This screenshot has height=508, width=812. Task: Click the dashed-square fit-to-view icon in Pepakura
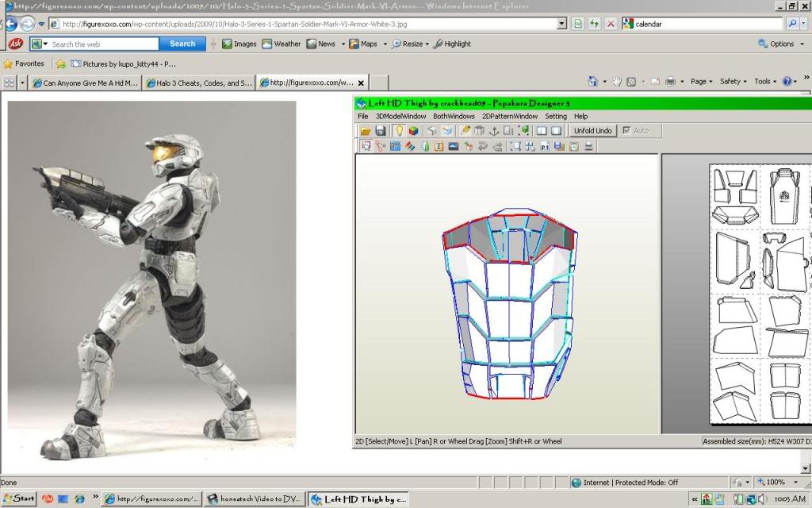click(x=515, y=146)
